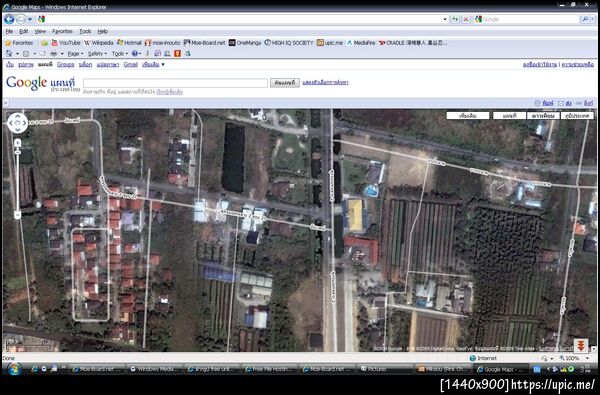Click the red Stop loading icon
The width and height of the screenshot is (600, 395).
click(x=466, y=19)
